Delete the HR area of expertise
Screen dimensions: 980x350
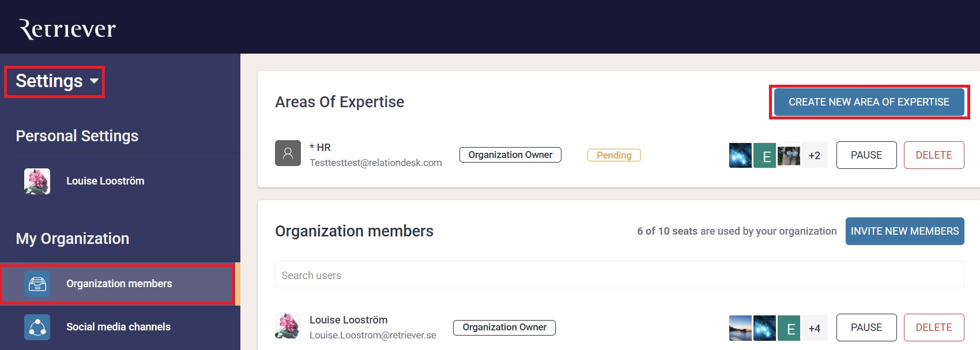click(933, 155)
